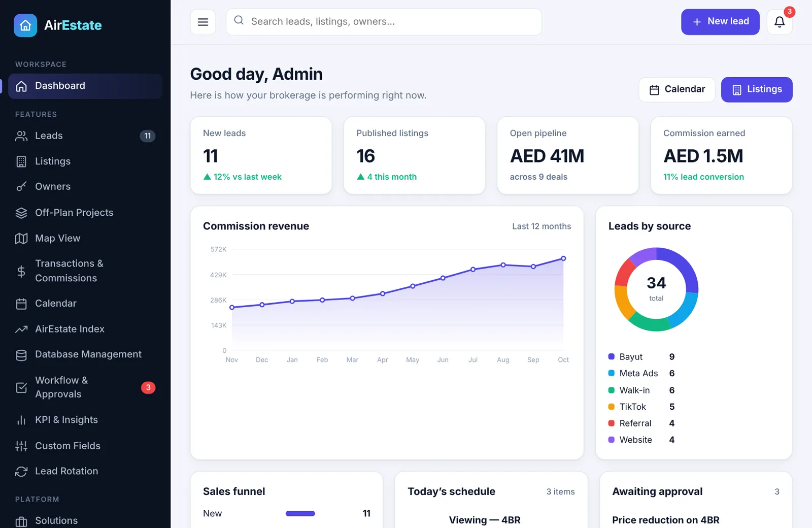Click the Meta Ads legend row
Image resolution: width=812 pixels, height=528 pixels.
tap(641, 374)
